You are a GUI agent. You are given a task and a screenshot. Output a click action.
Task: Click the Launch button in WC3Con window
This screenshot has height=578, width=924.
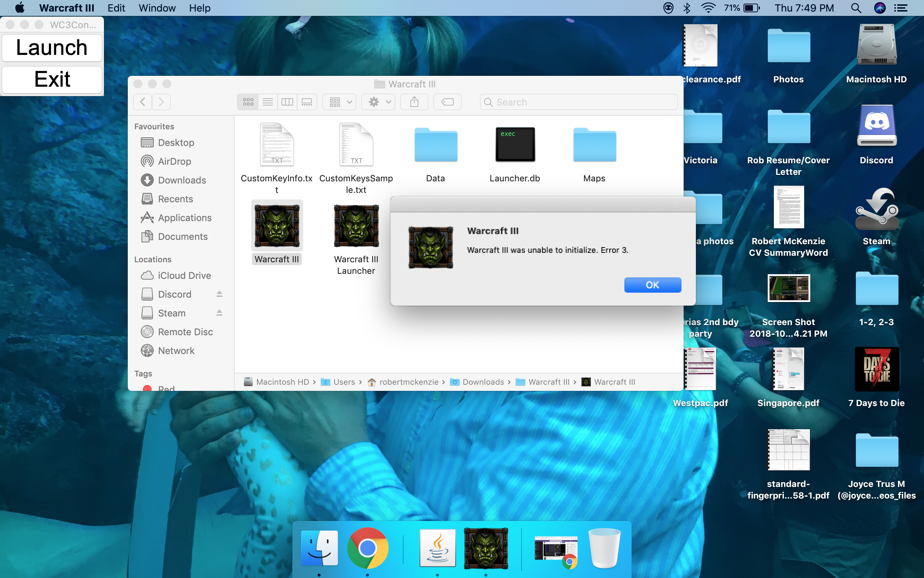tap(52, 48)
